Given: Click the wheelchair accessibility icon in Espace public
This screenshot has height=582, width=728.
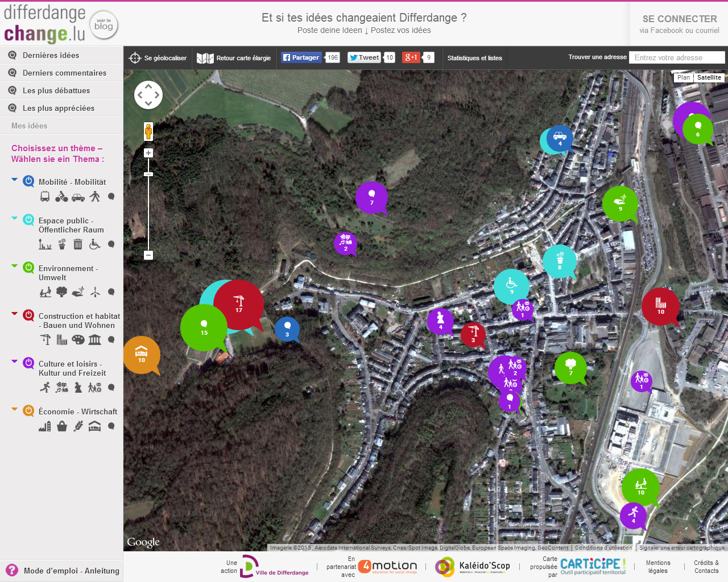Looking at the screenshot, I should point(94,244).
